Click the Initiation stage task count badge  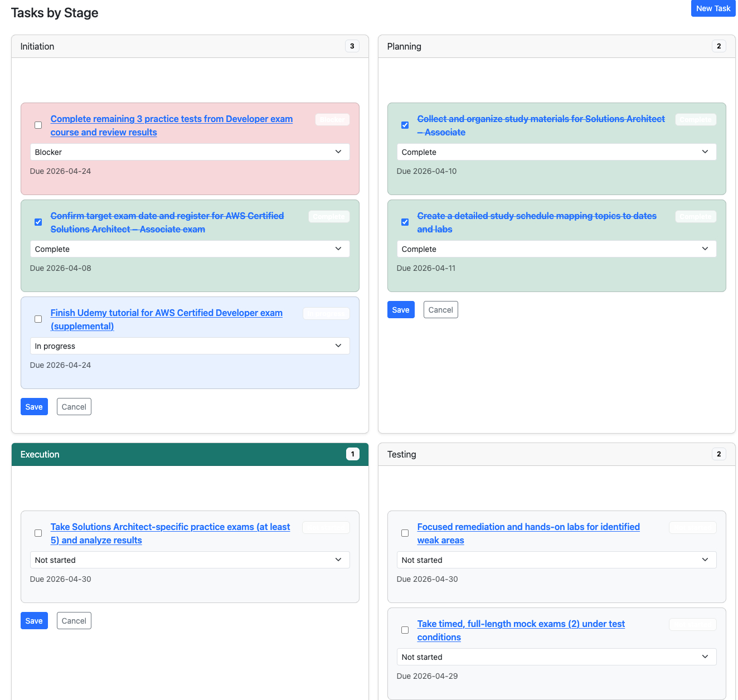coord(352,46)
